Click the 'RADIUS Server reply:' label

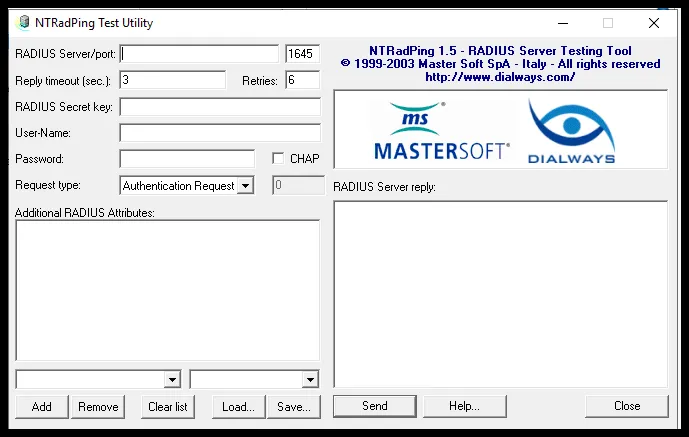384,187
